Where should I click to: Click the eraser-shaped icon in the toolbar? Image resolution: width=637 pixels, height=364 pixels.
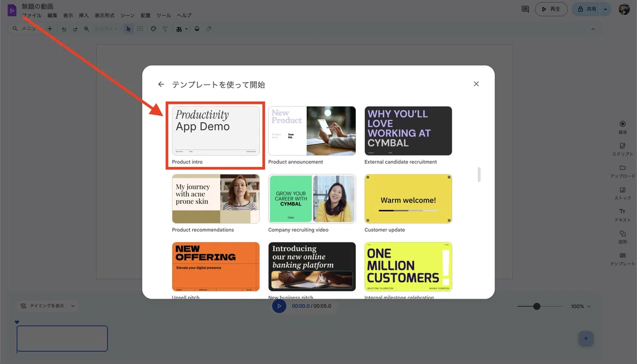[209, 29]
